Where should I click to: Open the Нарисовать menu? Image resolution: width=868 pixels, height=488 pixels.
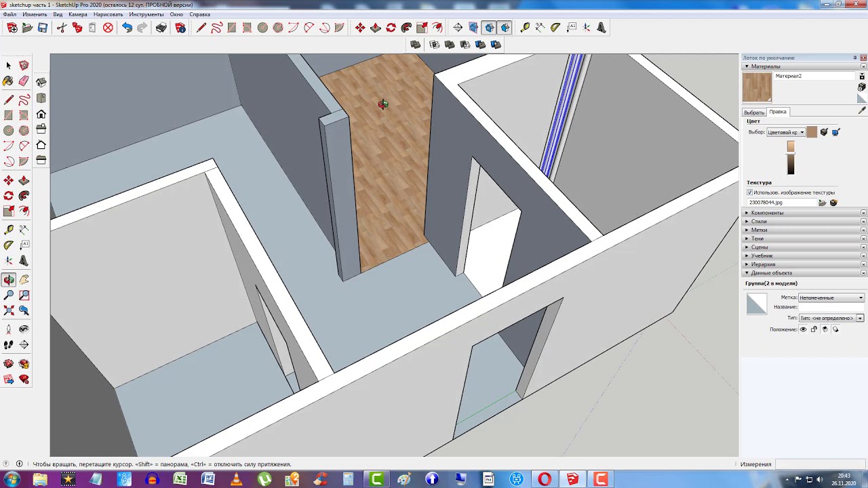tap(108, 14)
